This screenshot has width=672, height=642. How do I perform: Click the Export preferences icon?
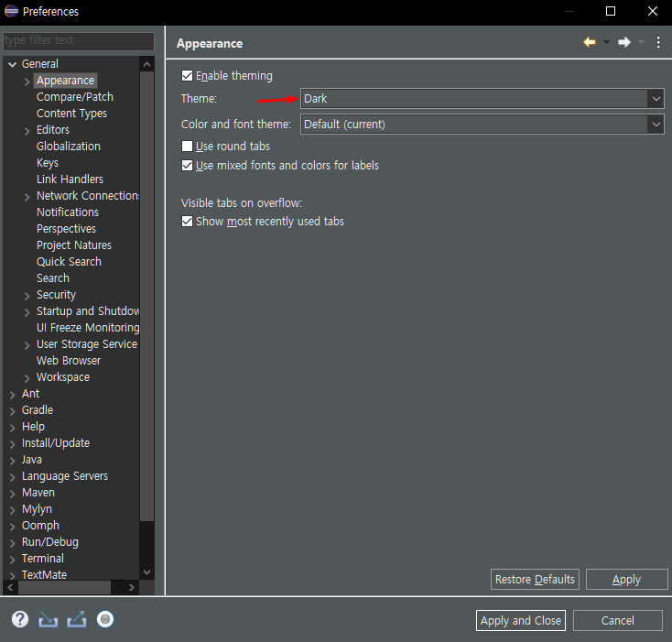(x=77, y=619)
